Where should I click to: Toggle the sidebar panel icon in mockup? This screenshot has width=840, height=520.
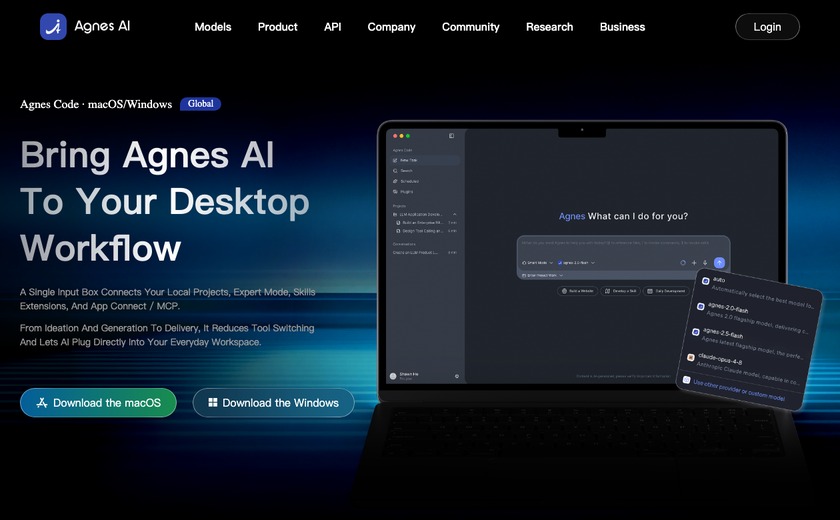(452, 136)
